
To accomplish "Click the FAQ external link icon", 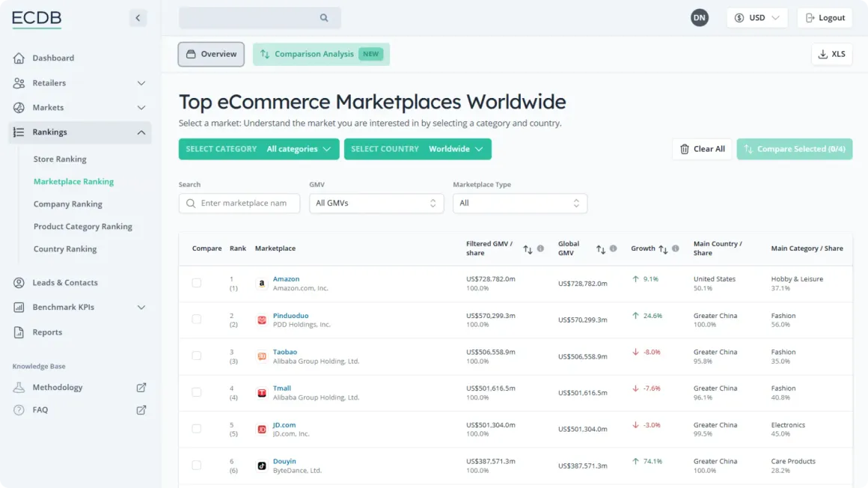I will click(x=141, y=410).
